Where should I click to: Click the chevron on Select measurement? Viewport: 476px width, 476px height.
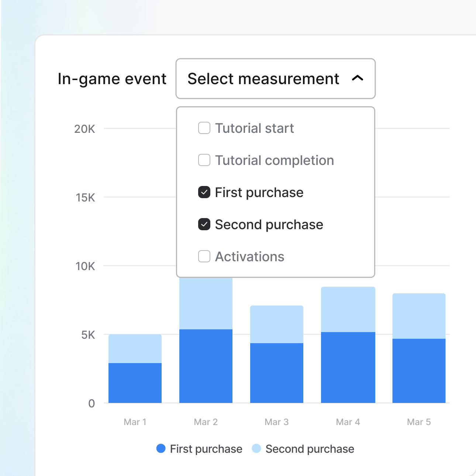tap(357, 79)
